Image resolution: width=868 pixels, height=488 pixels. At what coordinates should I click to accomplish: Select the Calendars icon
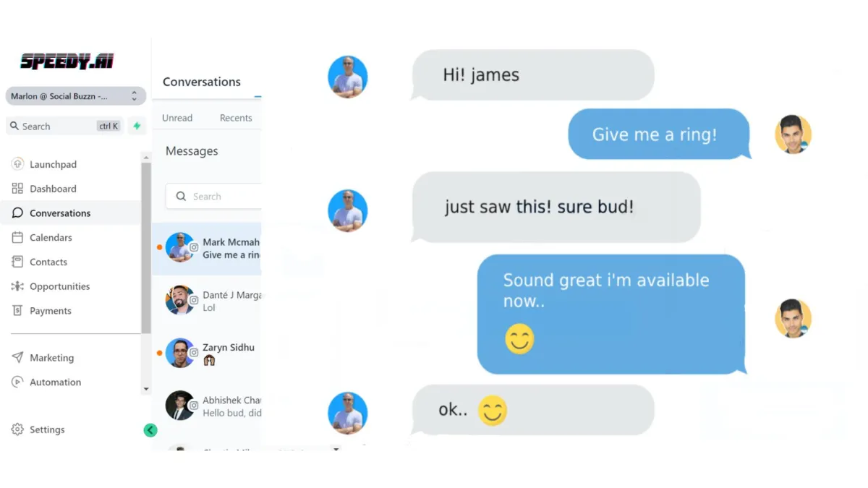click(x=17, y=237)
